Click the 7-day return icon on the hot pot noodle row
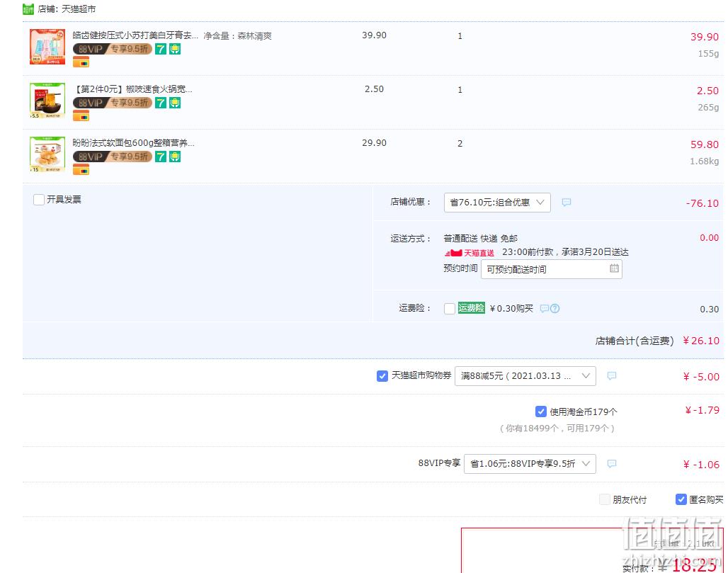The width and height of the screenshot is (728, 573). click(161, 103)
